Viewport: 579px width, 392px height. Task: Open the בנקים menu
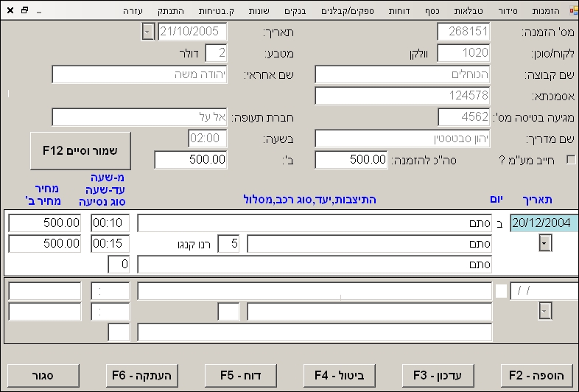click(x=295, y=11)
